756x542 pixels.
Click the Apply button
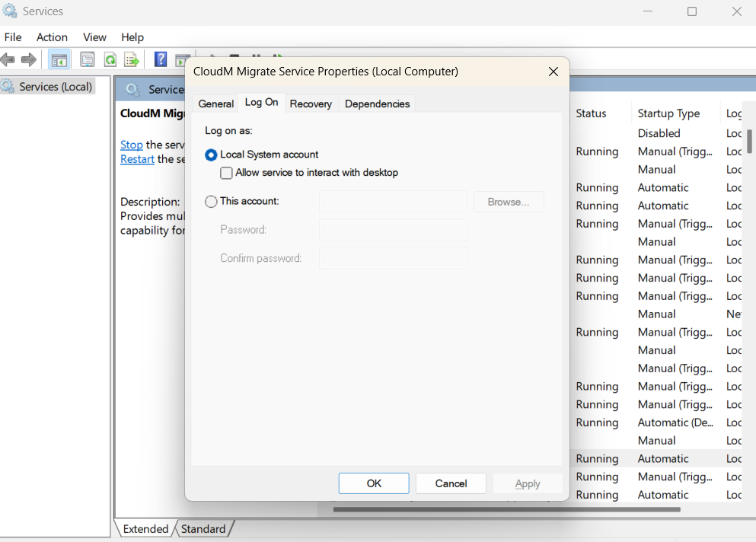pos(528,483)
